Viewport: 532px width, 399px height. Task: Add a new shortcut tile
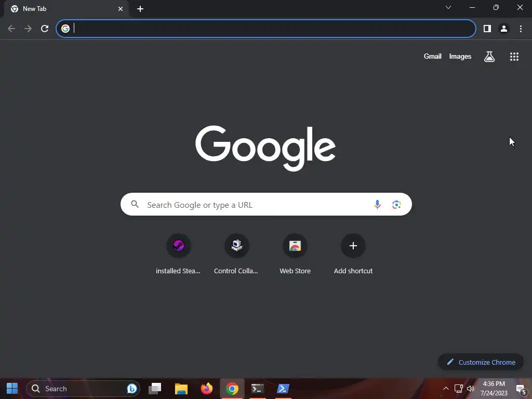coord(353,254)
